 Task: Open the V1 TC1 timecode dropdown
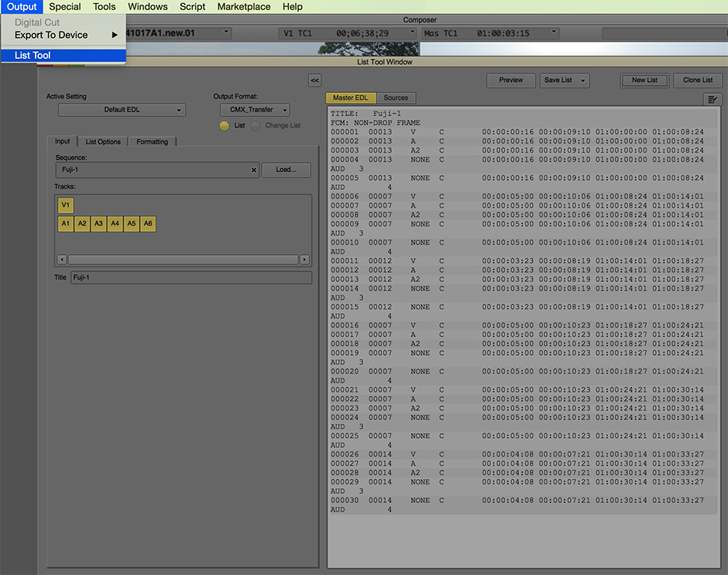pyautogui.click(x=412, y=33)
